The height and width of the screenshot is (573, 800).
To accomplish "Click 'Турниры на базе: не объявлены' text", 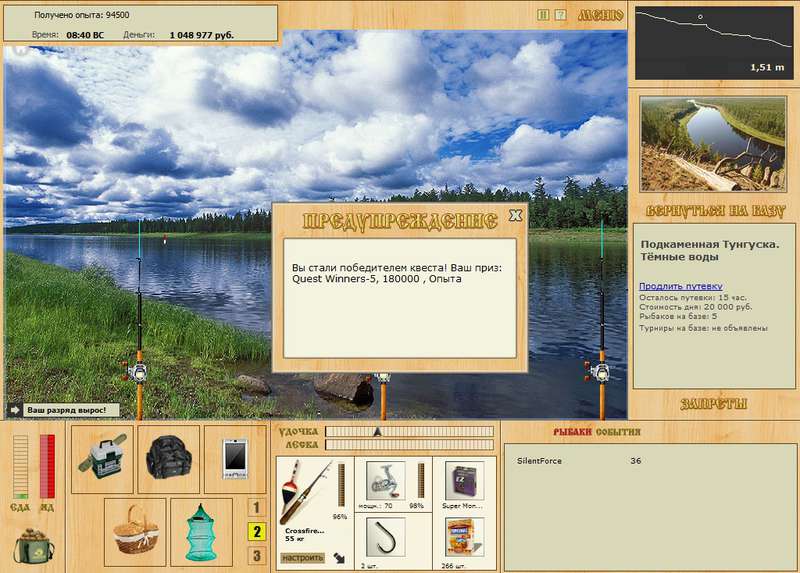I will coord(703,328).
